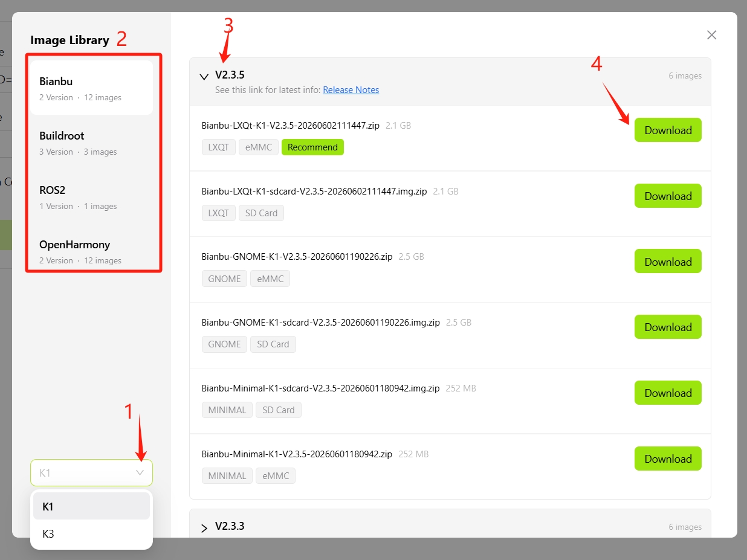Image resolution: width=747 pixels, height=560 pixels.
Task: Download Bianbu-GNOME-K1-sdcard image
Action: (668, 327)
